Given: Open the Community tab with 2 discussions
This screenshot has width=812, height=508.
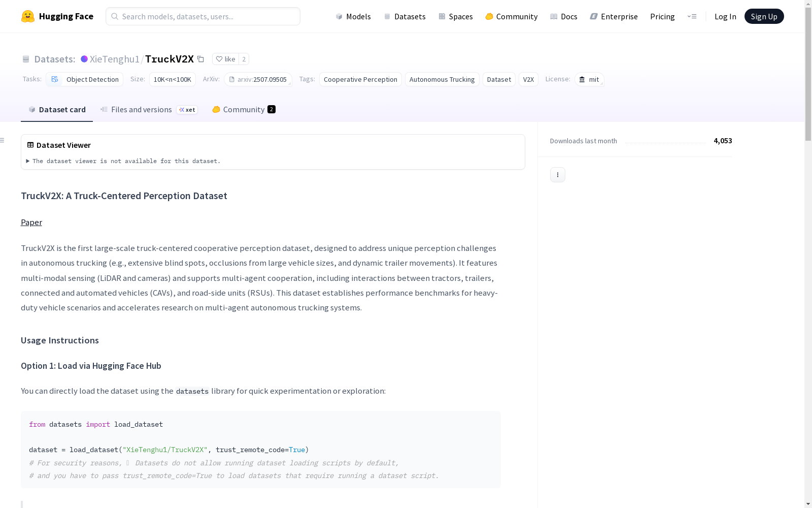Looking at the screenshot, I should [x=244, y=110].
